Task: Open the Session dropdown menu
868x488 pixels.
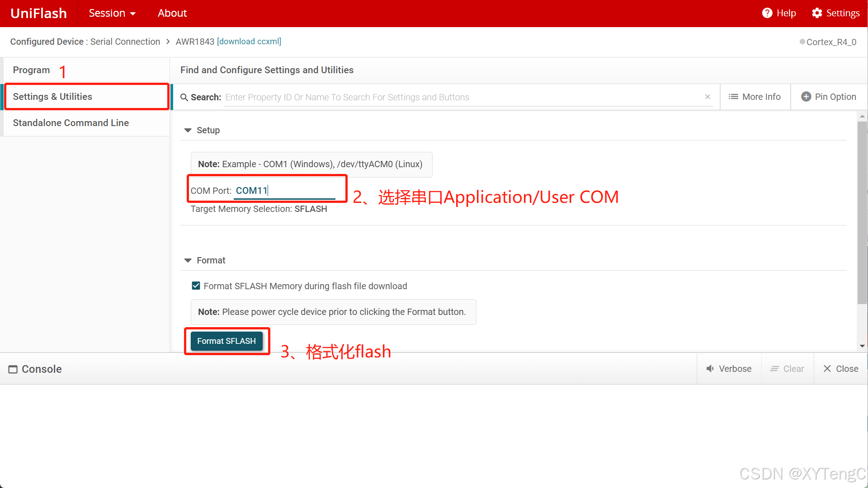Action: [112, 13]
